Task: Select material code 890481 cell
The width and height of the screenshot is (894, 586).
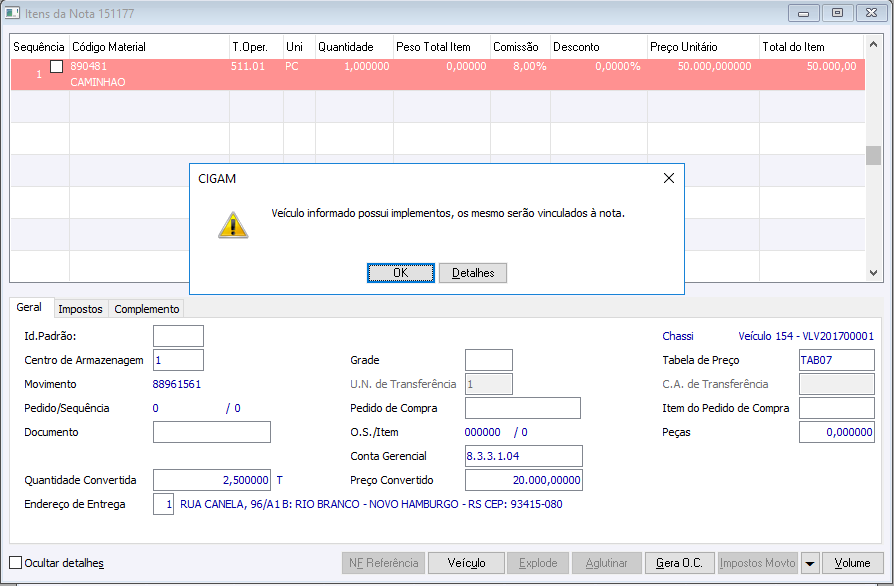Action: tap(88, 66)
